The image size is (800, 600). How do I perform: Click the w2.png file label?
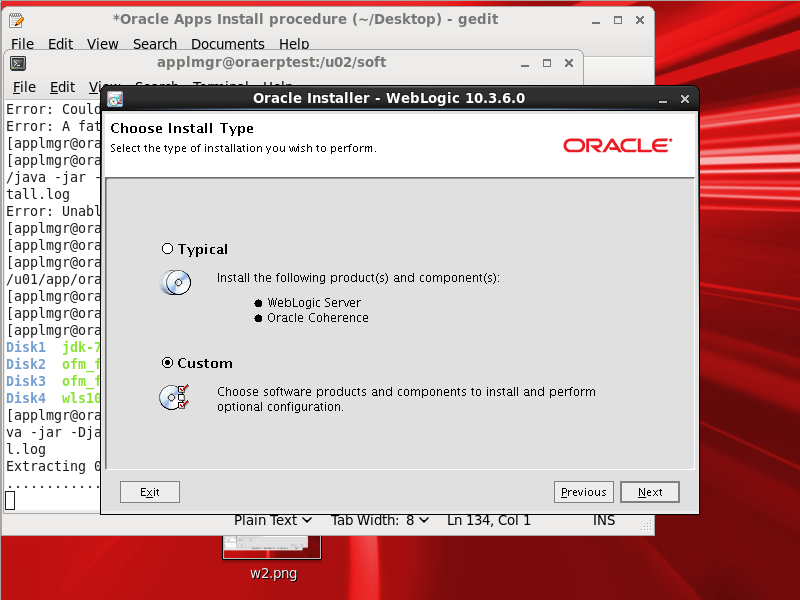[273, 573]
